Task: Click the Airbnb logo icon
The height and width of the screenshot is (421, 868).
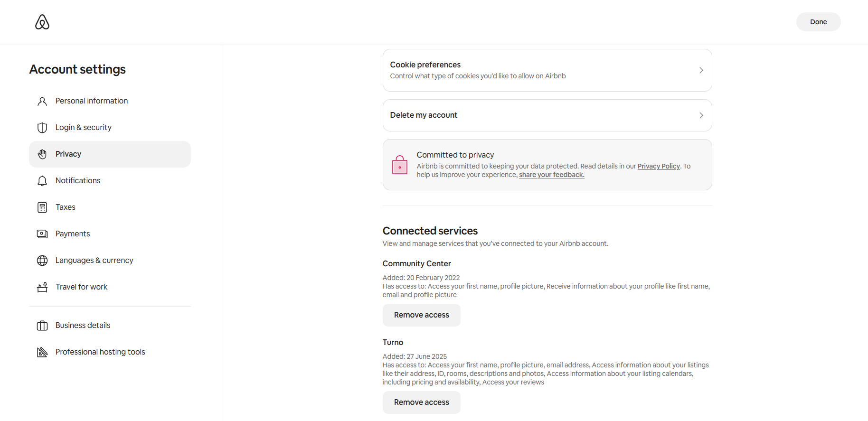Action: 42,22
